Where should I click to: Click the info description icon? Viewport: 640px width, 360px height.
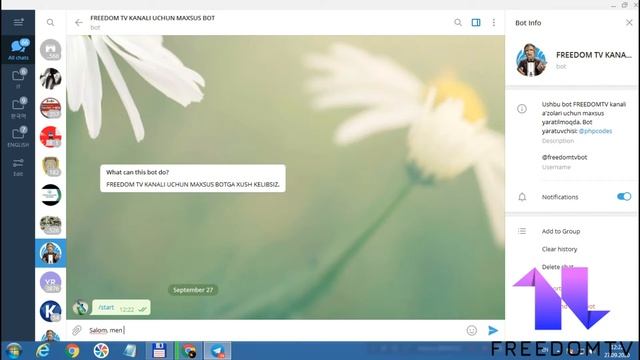pos(522,109)
